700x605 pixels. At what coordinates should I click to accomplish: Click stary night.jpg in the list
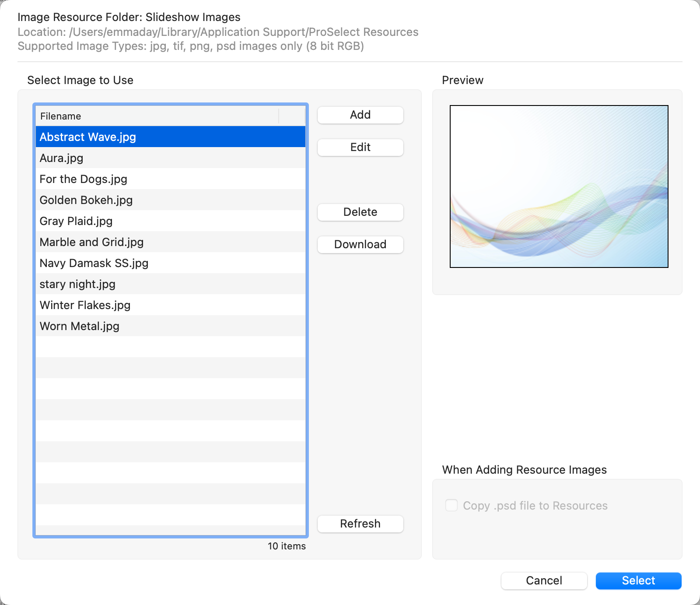77,284
